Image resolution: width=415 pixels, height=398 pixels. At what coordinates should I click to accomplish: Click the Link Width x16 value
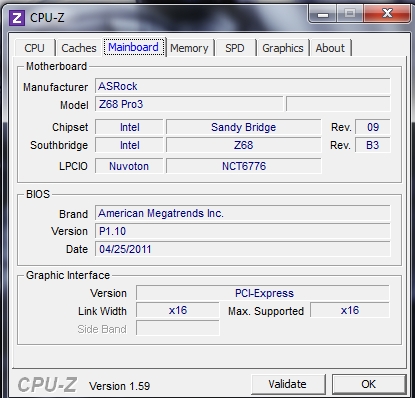click(x=178, y=311)
